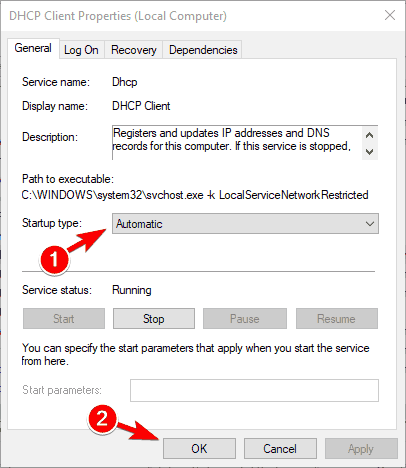Expand the Startup type dropdown
Screen dimensions: 406x468
(x=245, y=224)
